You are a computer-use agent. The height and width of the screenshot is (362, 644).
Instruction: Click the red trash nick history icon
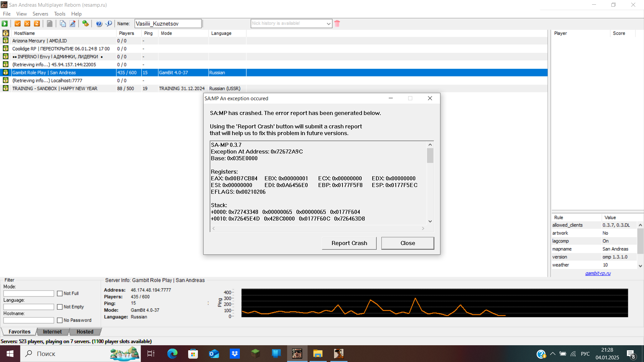[x=337, y=23]
